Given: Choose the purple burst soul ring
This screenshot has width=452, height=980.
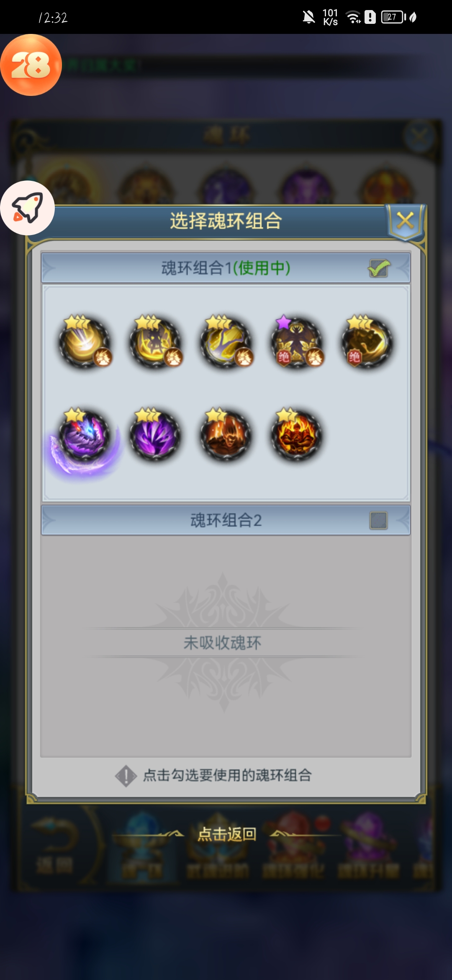Looking at the screenshot, I should click(x=156, y=436).
